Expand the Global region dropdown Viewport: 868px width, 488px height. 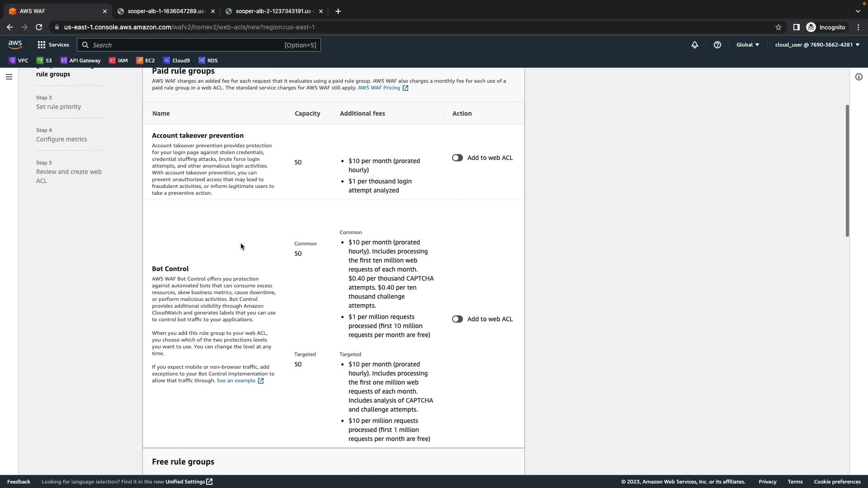click(747, 45)
